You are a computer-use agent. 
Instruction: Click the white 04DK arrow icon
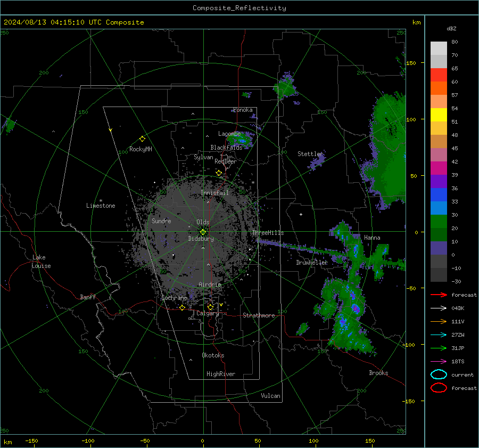pyautogui.click(x=439, y=308)
